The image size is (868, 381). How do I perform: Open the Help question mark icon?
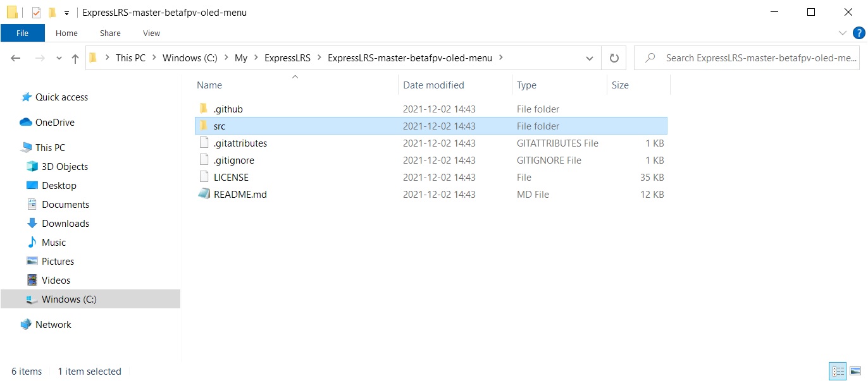(x=859, y=33)
